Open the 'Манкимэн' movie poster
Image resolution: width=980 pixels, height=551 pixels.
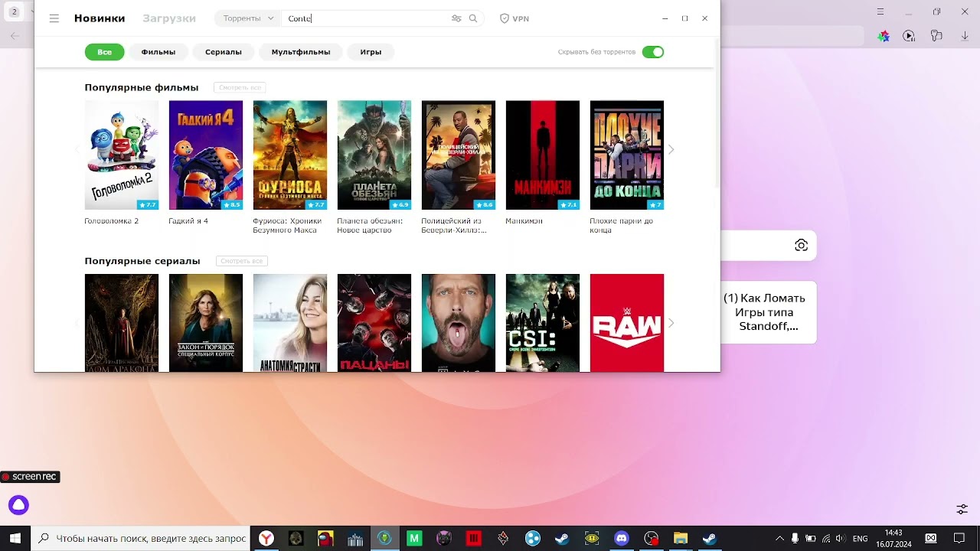pyautogui.click(x=543, y=155)
